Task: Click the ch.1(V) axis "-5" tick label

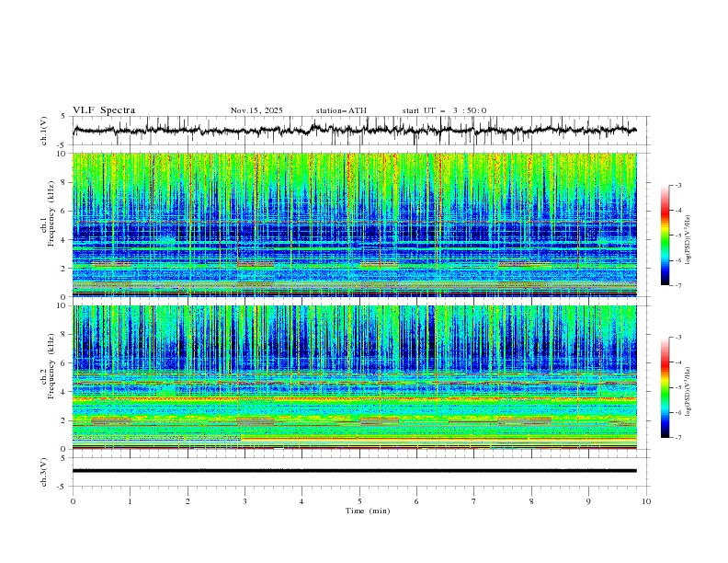Action: coord(63,145)
